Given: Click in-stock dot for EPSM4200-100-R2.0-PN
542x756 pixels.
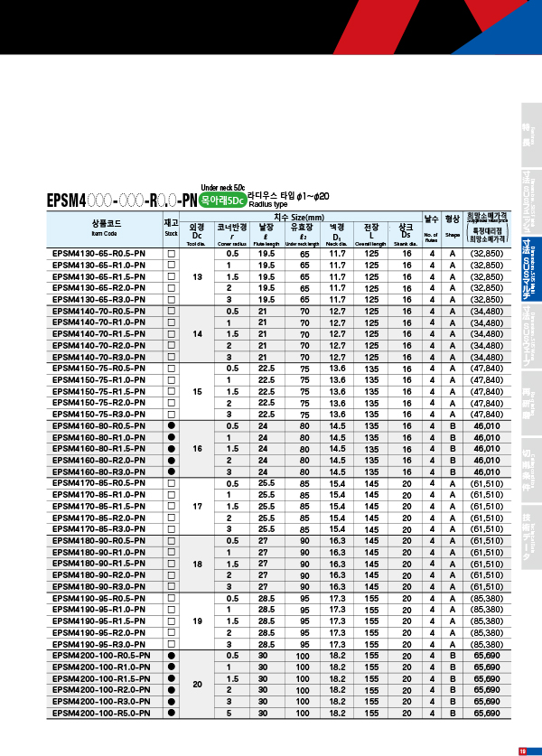Looking at the screenshot, I should coord(172,690).
